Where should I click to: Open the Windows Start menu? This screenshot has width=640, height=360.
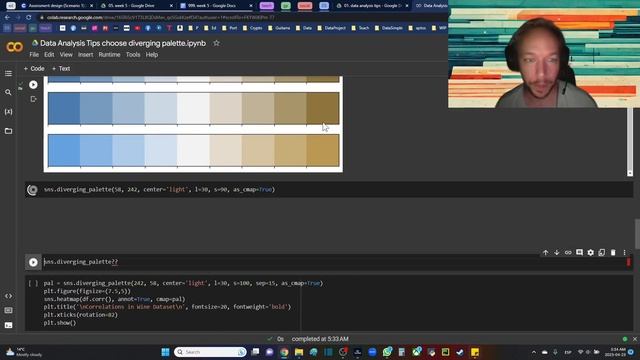pyautogui.click(x=165, y=352)
